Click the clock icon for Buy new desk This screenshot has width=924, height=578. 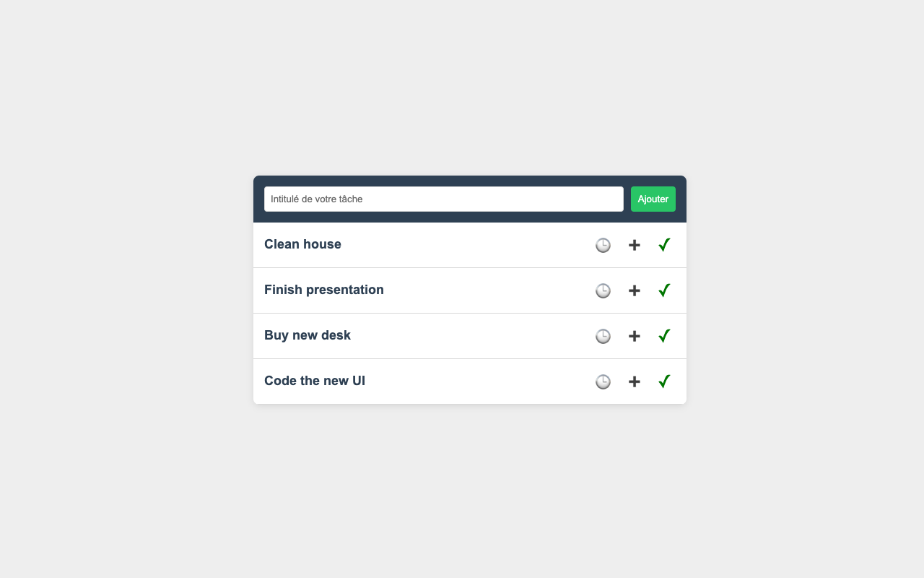tap(603, 336)
